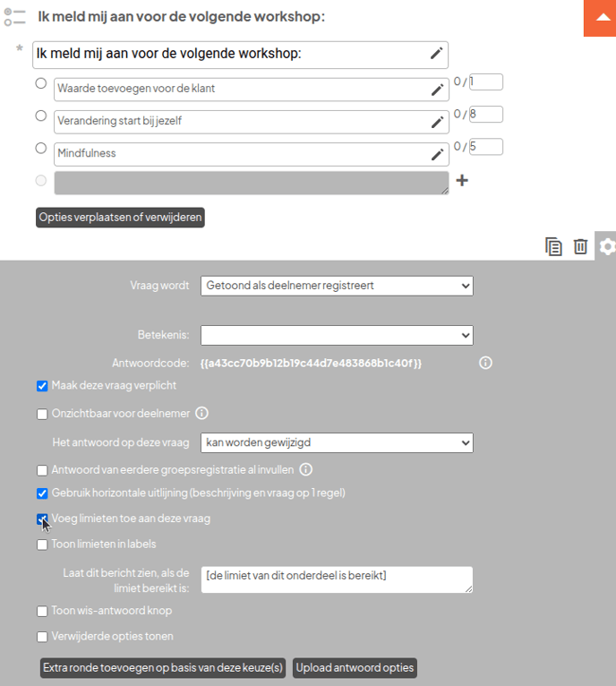This screenshot has height=686, width=616.
Task: Click the heading 'Ik meld mij aan voor de volgende workshop:'
Action: tap(181, 17)
